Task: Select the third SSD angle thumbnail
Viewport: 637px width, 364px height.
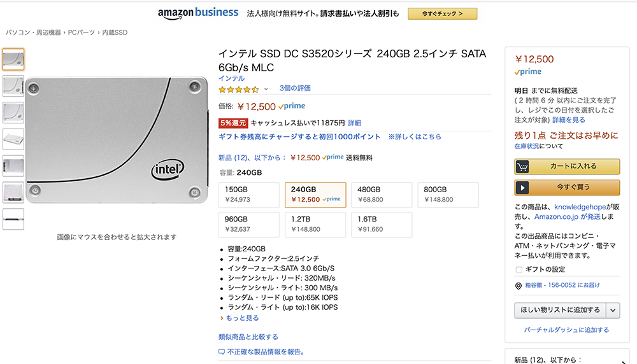Action: click(x=13, y=113)
